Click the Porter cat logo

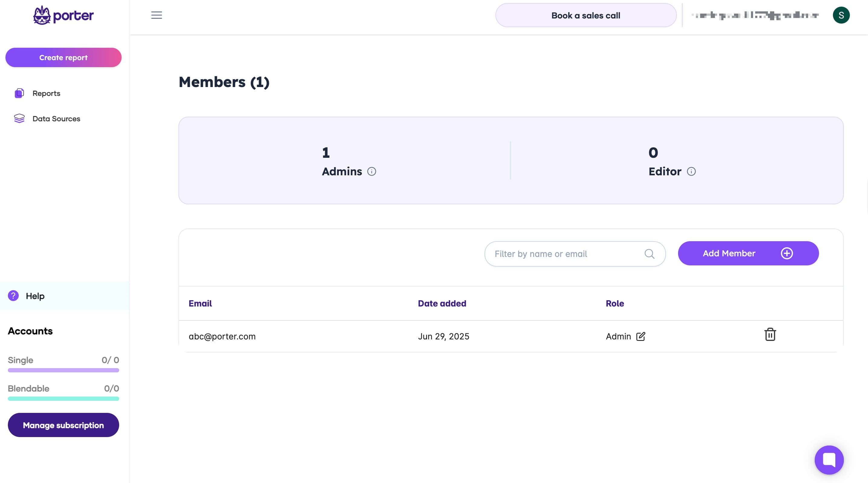(x=42, y=15)
